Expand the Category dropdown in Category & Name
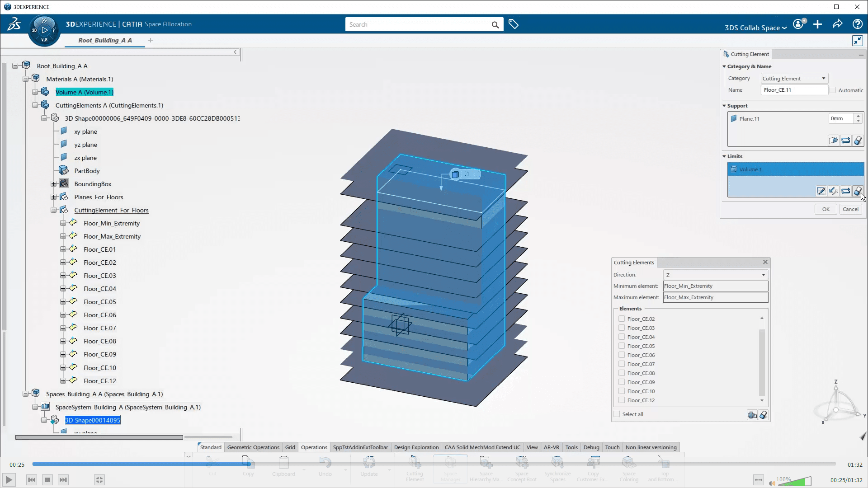The width and height of the screenshot is (868, 488). pos(823,78)
